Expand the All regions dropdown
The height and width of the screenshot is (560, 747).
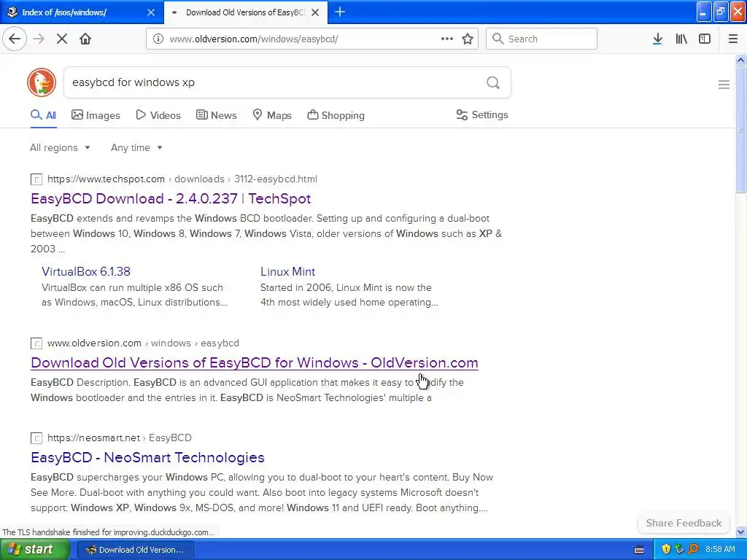click(60, 147)
